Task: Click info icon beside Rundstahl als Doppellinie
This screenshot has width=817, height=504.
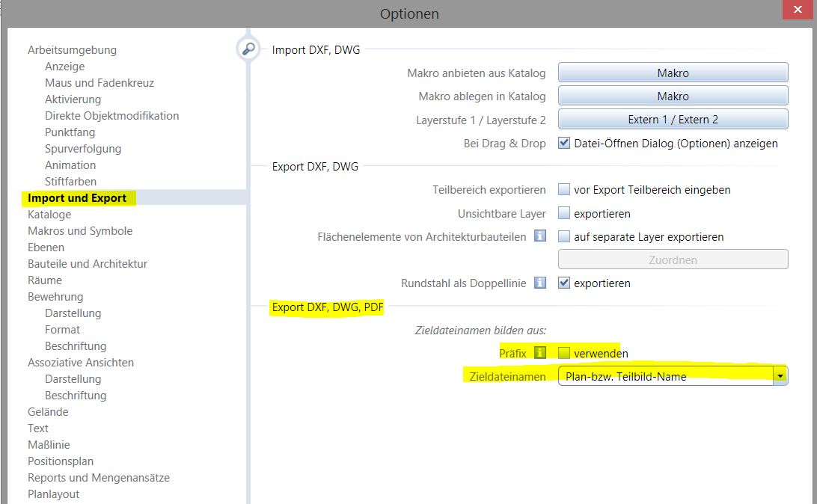Action: pos(540,283)
